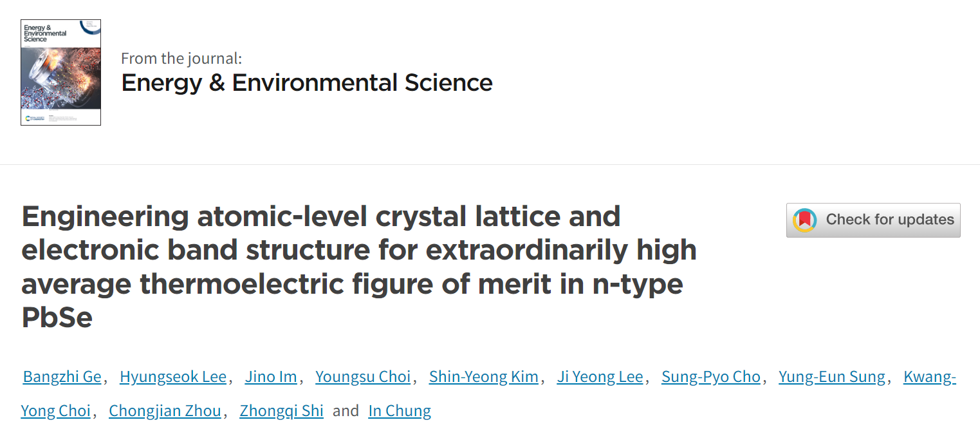This screenshot has height=429, width=980.
Task: Click author Zhongqi Shi
Action: [x=281, y=410]
